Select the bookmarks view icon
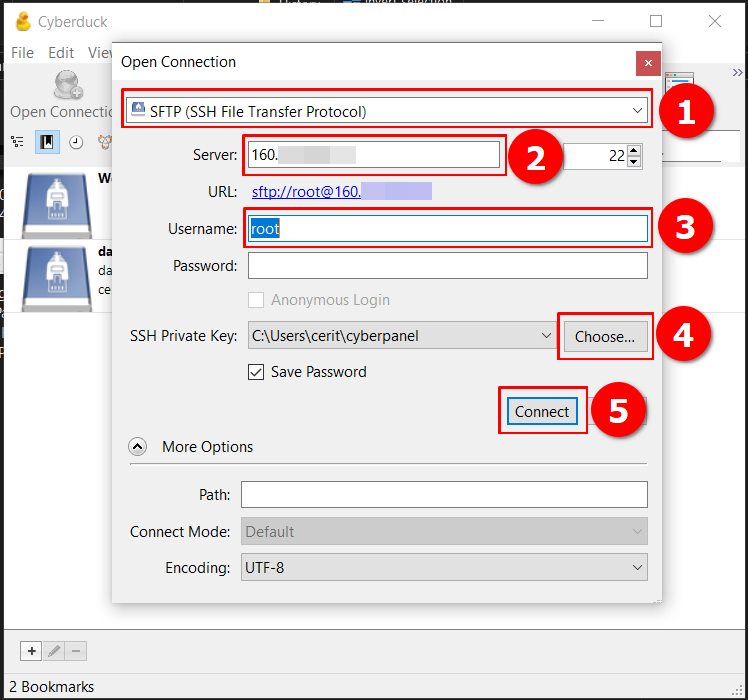The image size is (748, 700). coord(47,142)
